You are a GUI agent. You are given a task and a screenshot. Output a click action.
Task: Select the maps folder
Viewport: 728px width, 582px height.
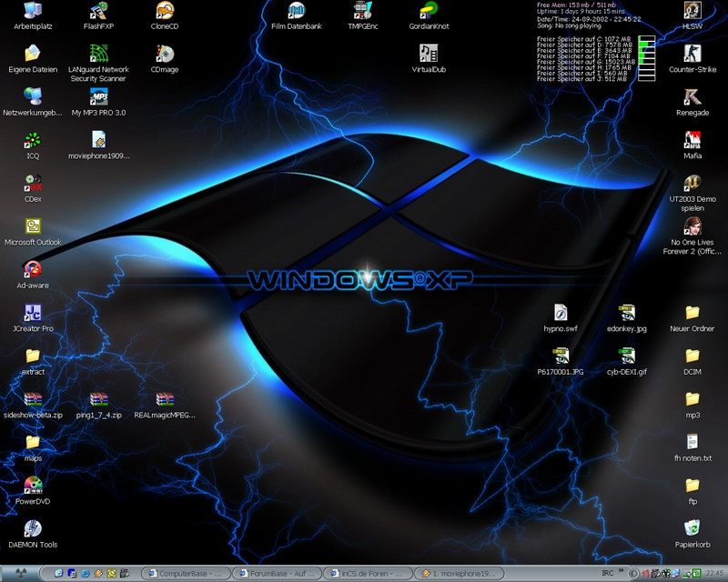click(33, 448)
